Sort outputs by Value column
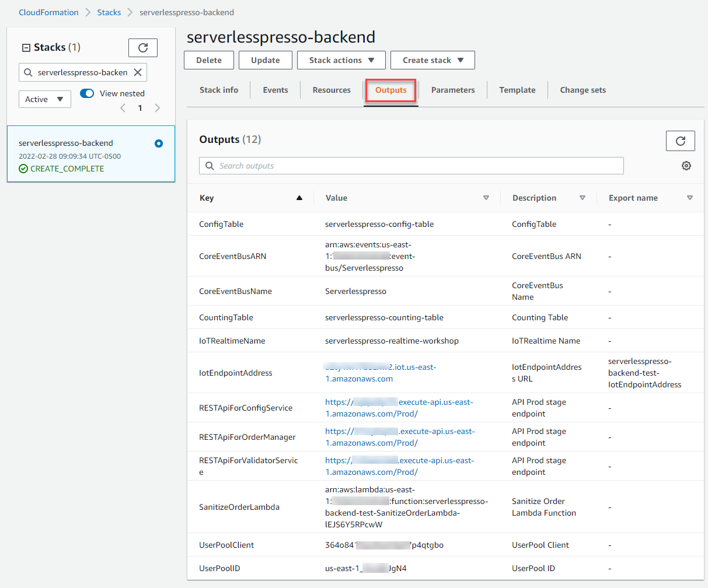The image size is (708, 588). [486, 198]
